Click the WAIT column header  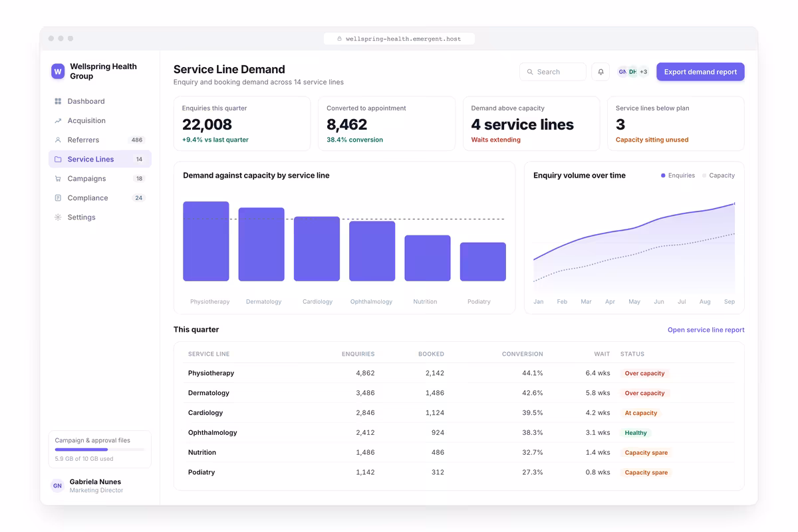(x=602, y=354)
